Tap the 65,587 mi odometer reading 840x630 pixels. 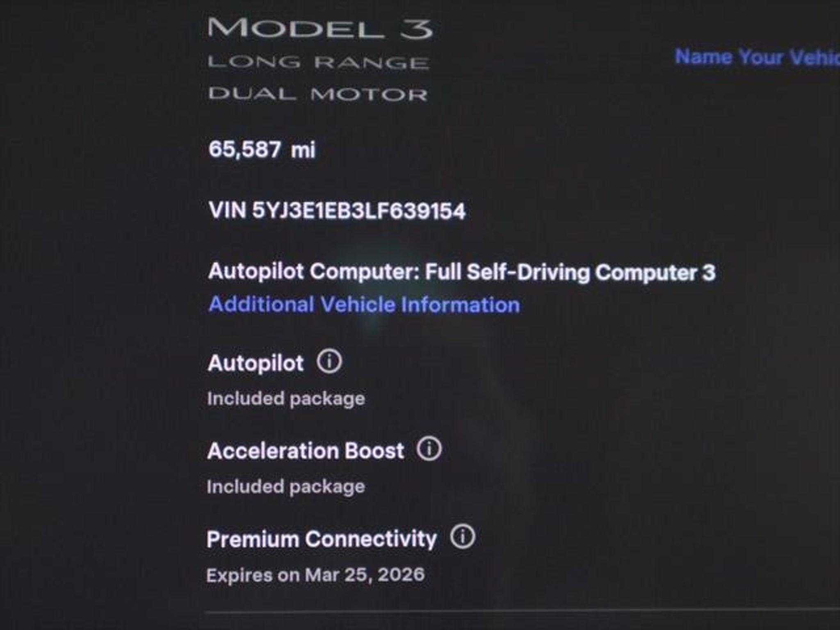coord(262,149)
